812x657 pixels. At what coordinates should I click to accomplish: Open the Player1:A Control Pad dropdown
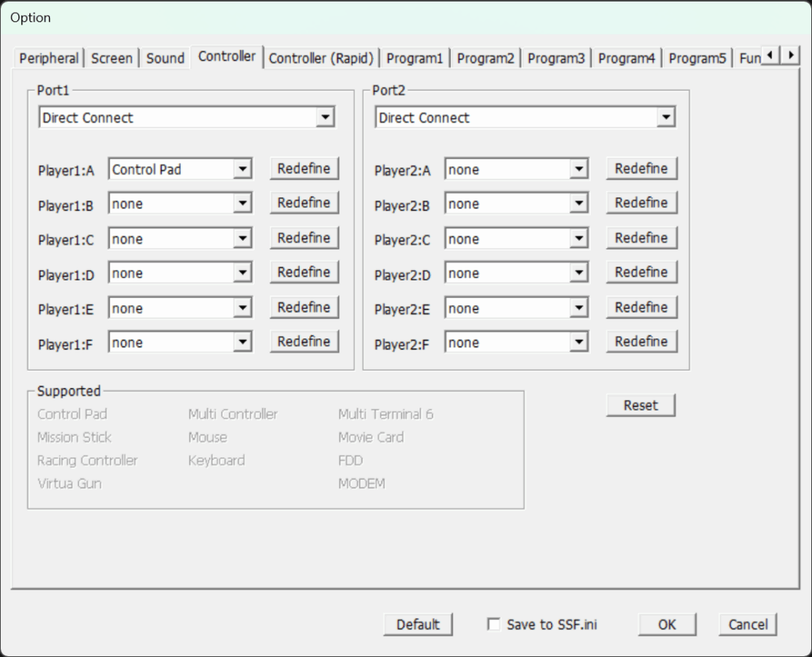pos(242,169)
